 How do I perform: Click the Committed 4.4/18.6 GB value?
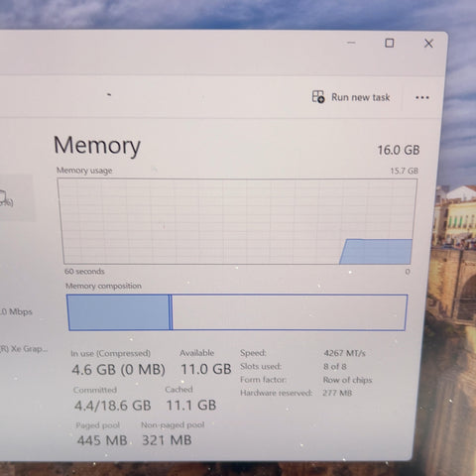tap(113, 406)
